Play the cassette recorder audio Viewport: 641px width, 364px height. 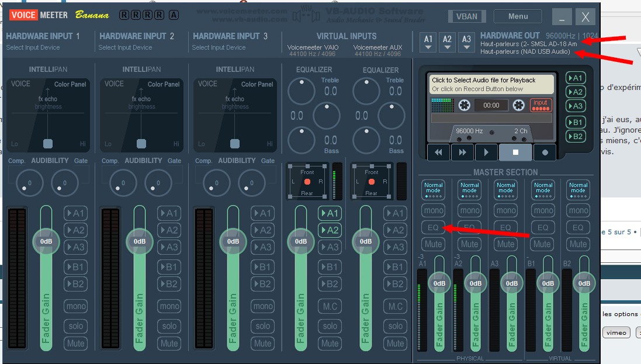click(486, 152)
